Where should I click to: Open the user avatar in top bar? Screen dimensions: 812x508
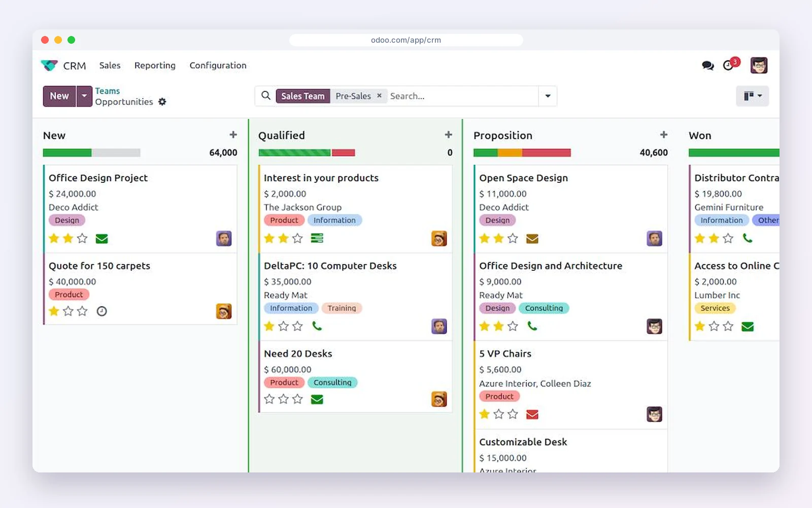pyautogui.click(x=759, y=66)
